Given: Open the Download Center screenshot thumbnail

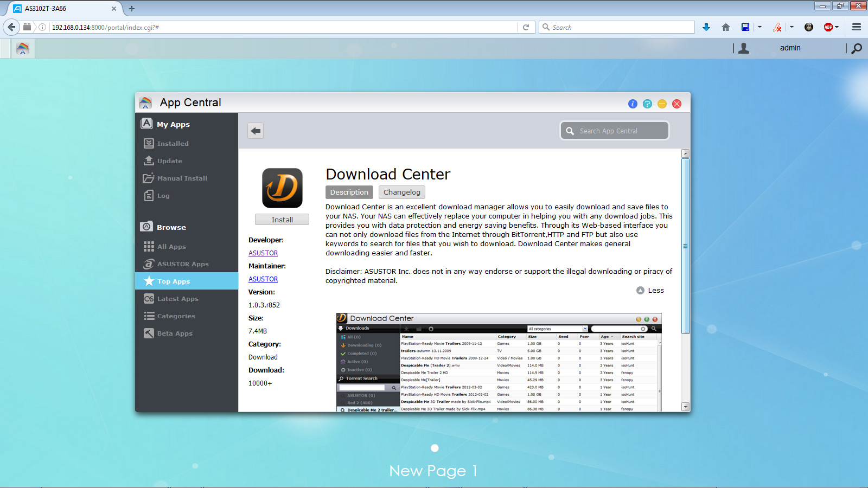Looking at the screenshot, I should (x=499, y=362).
